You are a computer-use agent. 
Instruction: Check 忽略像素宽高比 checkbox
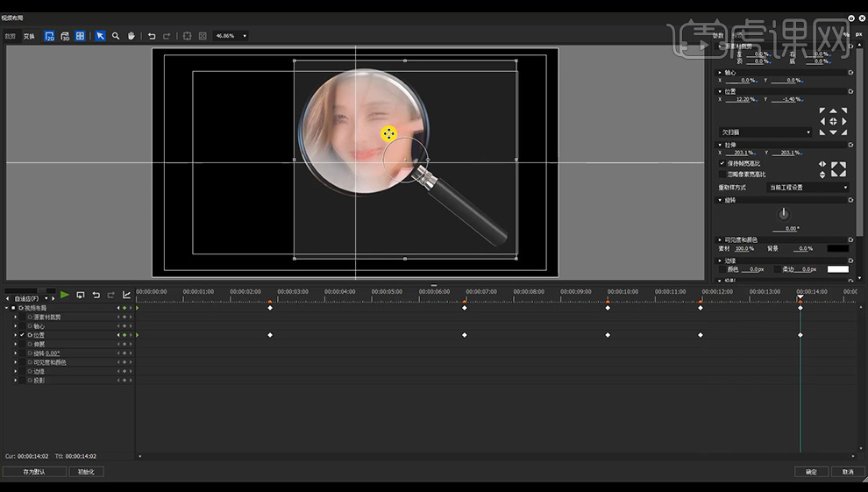coord(722,174)
